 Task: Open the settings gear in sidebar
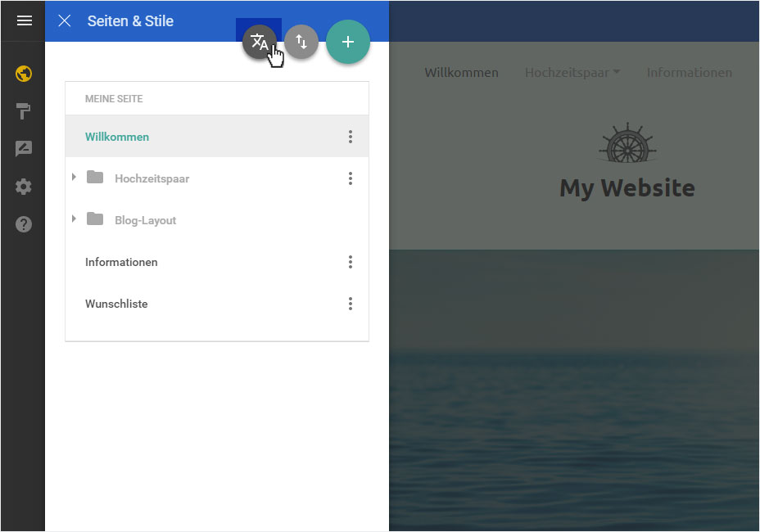pos(23,187)
